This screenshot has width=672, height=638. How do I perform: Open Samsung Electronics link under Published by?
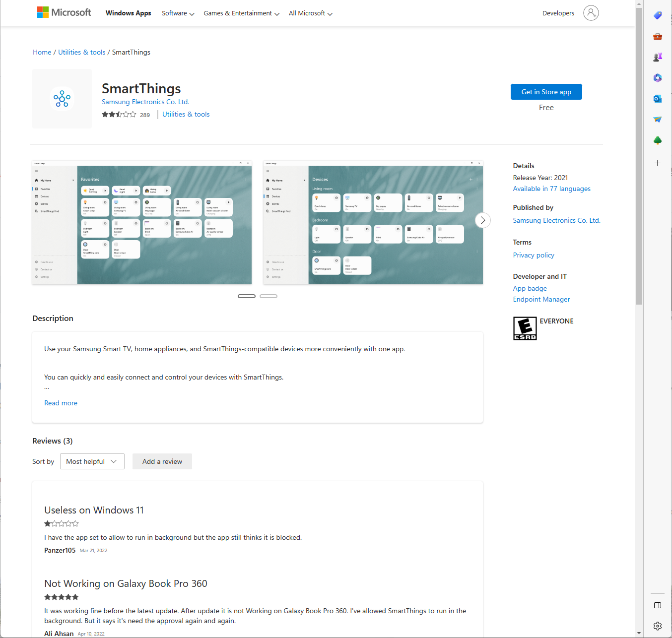click(557, 220)
